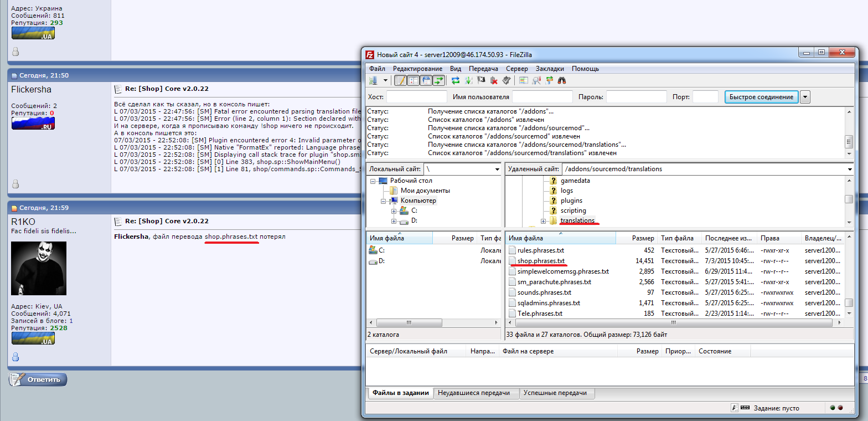Expand the translations folder node
This screenshot has height=421, width=868.
tap(543, 221)
